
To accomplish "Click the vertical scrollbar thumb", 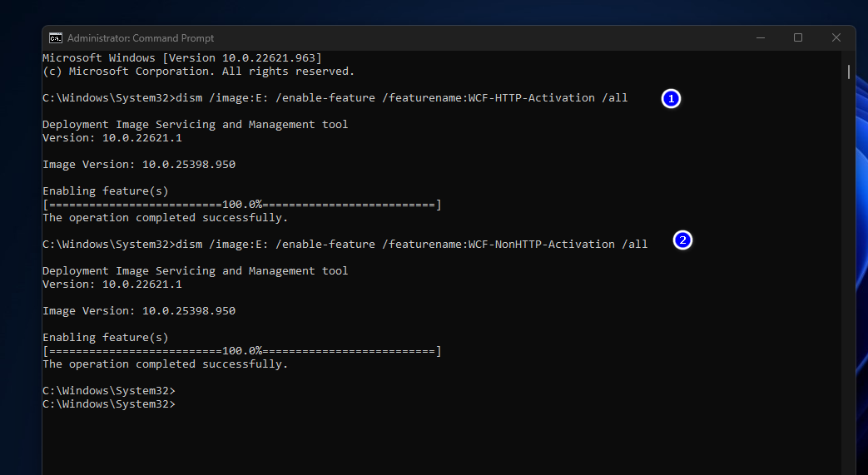I will tap(848, 72).
